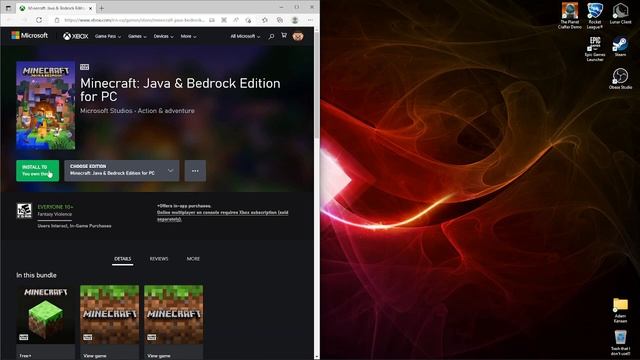
Task: Open the All Microsoft dropdown
Action: tap(245, 36)
